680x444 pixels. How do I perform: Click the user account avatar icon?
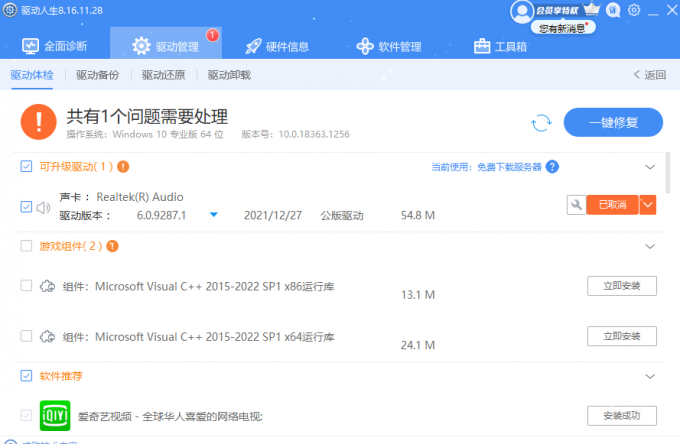tap(522, 12)
